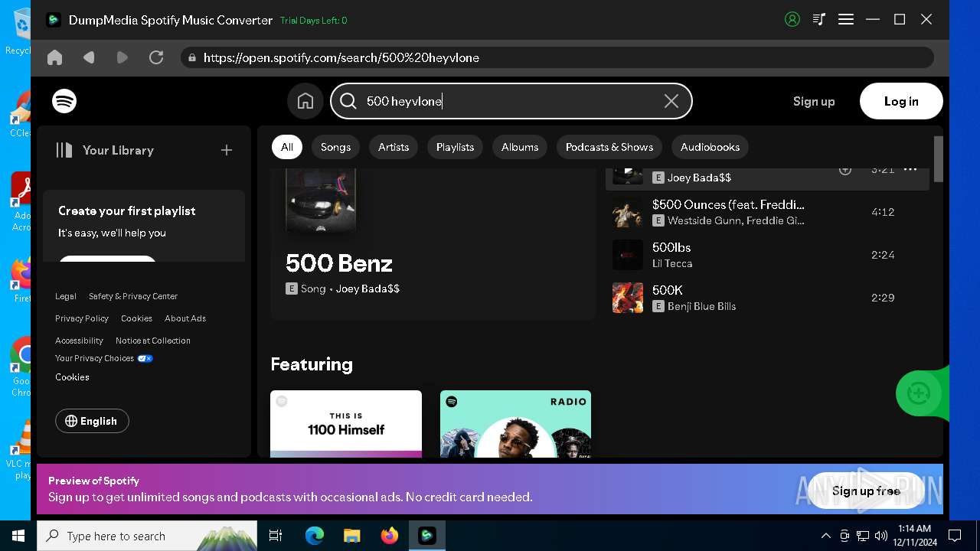Launch Firefox from taskbar
The width and height of the screenshot is (980, 551).
(x=390, y=536)
